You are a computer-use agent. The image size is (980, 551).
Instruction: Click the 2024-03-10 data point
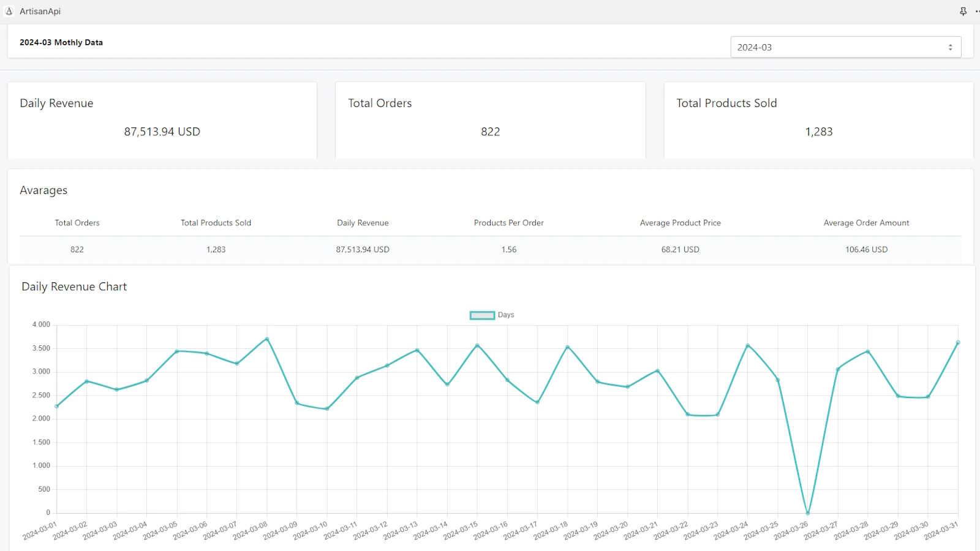[327, 408]
